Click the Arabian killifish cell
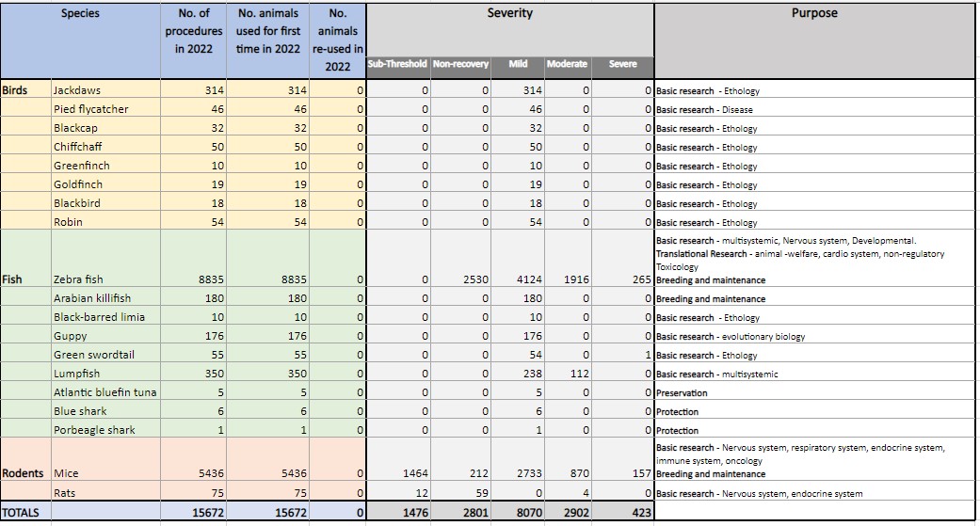980x526 pixels. (105, 298)
